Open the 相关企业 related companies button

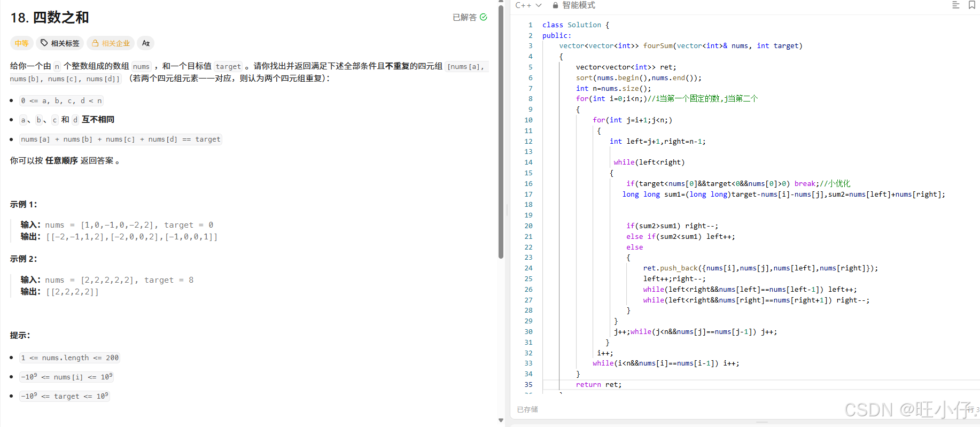tap(111, 43)
